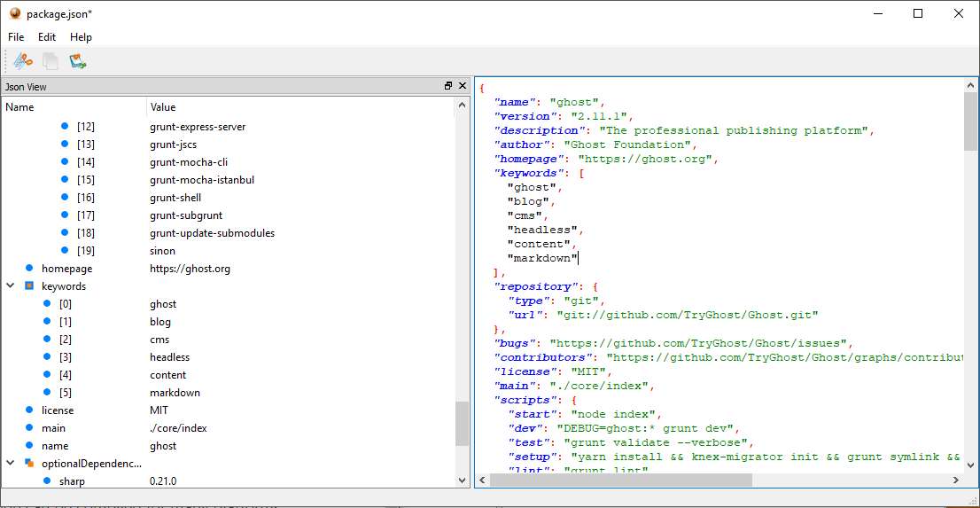Screen dimensions: 980x508
Task: Click the 0.21.0 value for sharp
Action: tap(163, 481)
